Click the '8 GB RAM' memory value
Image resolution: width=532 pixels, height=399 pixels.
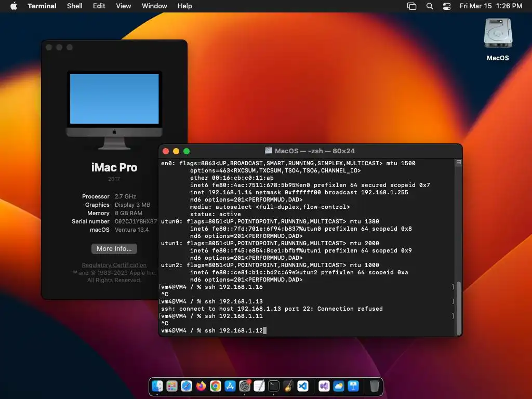tap(129, 213)
